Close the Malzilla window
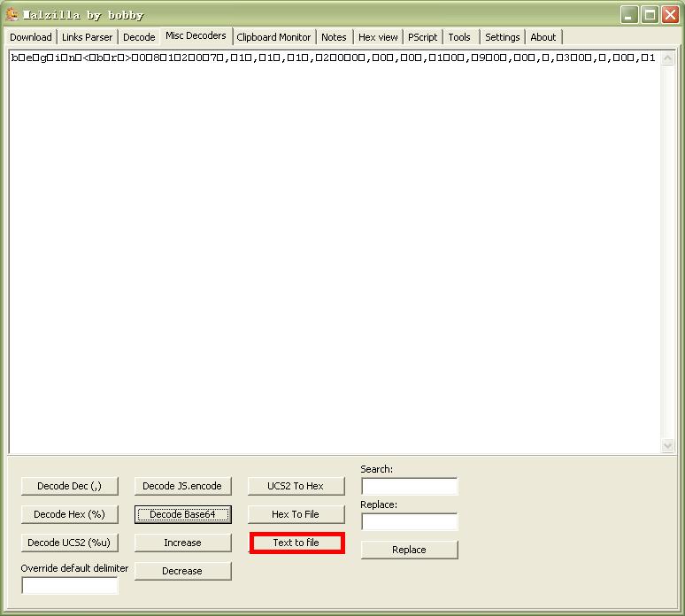685x616 pixels. [670, 15]
